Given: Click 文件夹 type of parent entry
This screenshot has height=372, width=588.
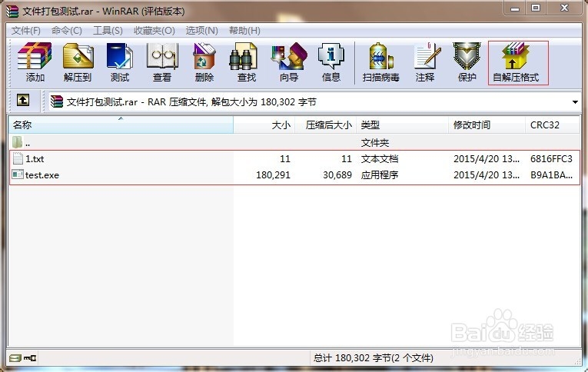Looking at the screenshot, I should point(374,143).
